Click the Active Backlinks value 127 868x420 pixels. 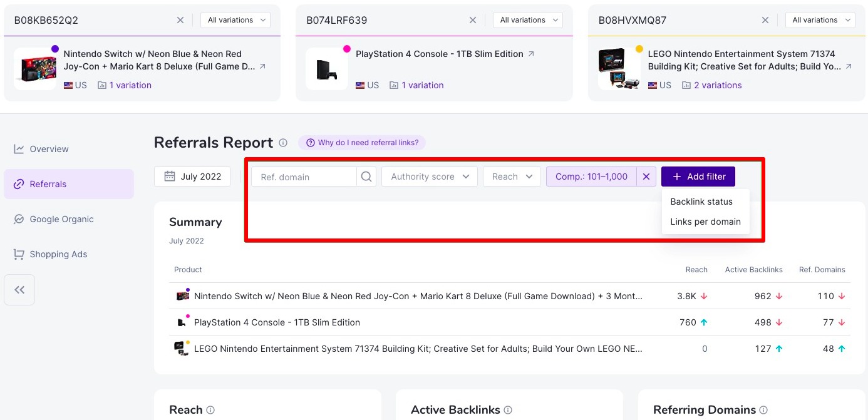[x=763, y=349]
